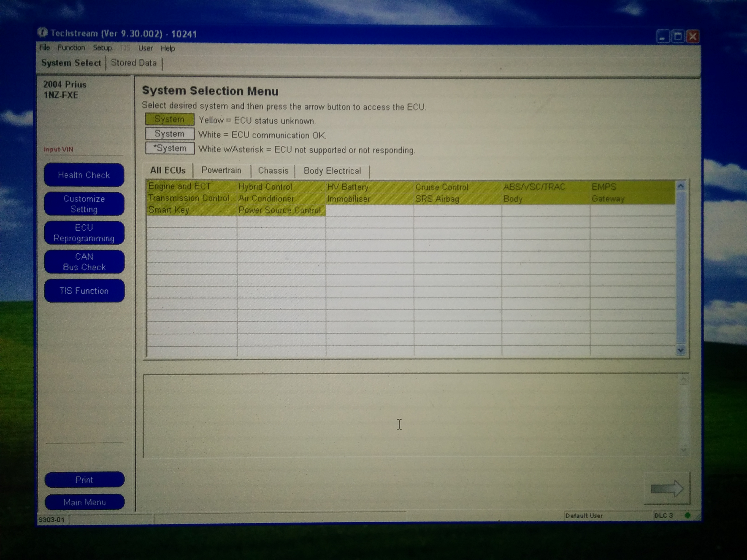
Task: Start ECU Reprogramming
Action: 84,233
